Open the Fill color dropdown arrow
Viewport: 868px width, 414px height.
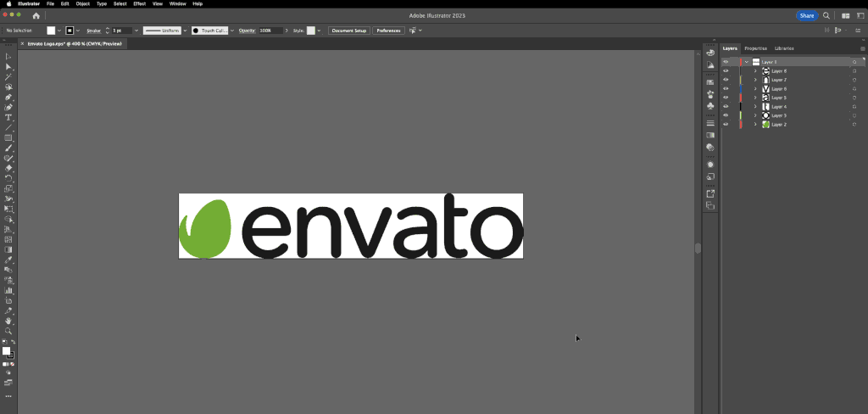[x=59, y=31]
